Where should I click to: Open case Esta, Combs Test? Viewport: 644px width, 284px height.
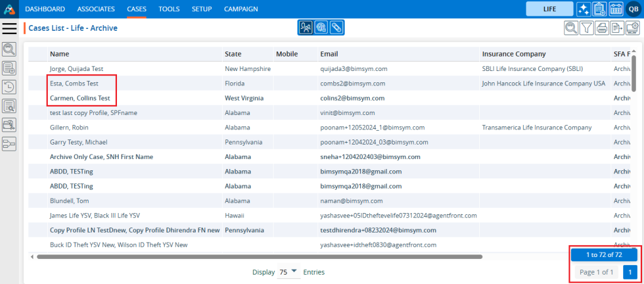pyautogui.click(x=74, y=83)
